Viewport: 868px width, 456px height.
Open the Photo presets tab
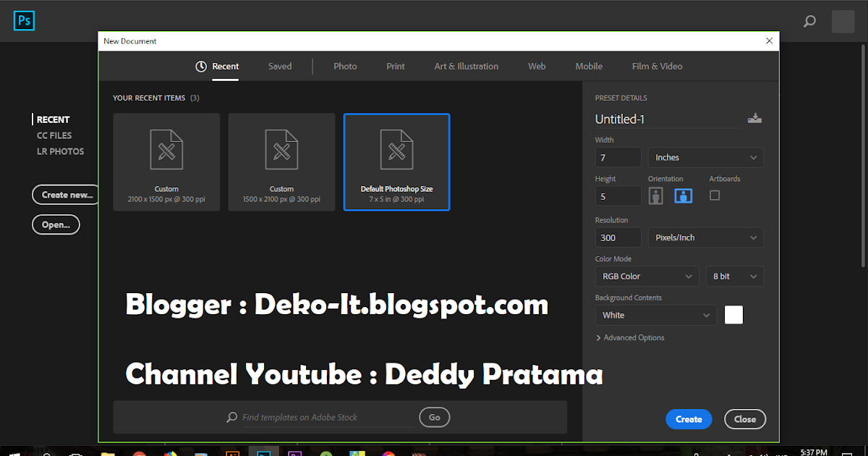click(345, 67)
